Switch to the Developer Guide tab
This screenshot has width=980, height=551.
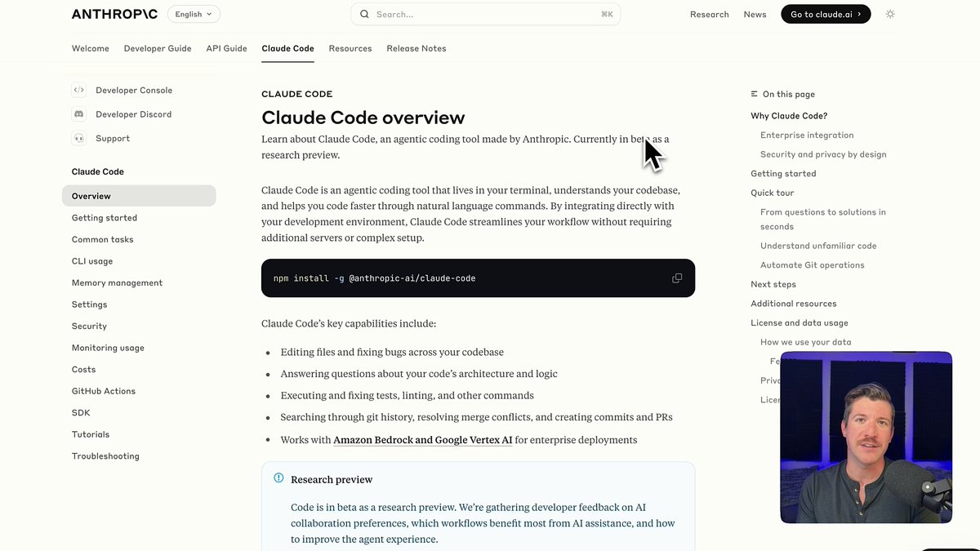pyautogui.click(x=158, y=48)
